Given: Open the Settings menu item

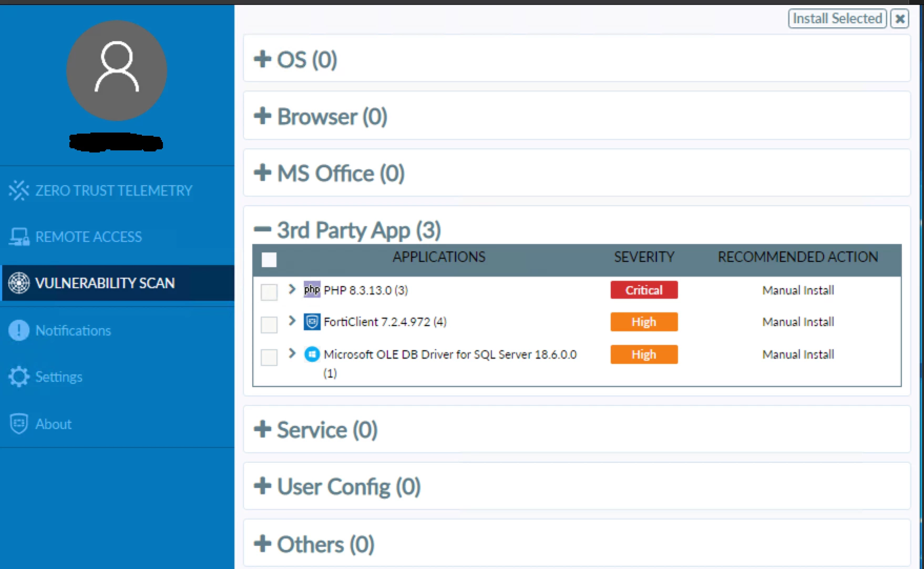Looking at the screenshot, I should 118,377.
